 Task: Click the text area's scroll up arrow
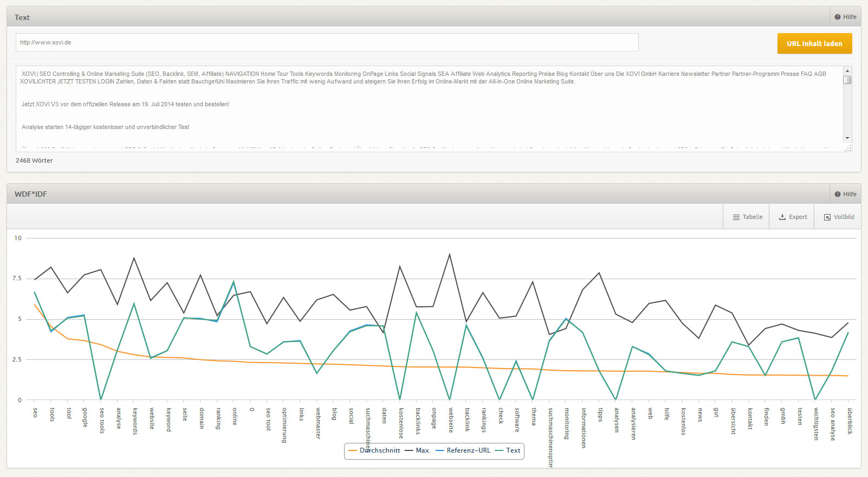coord(847,71)
